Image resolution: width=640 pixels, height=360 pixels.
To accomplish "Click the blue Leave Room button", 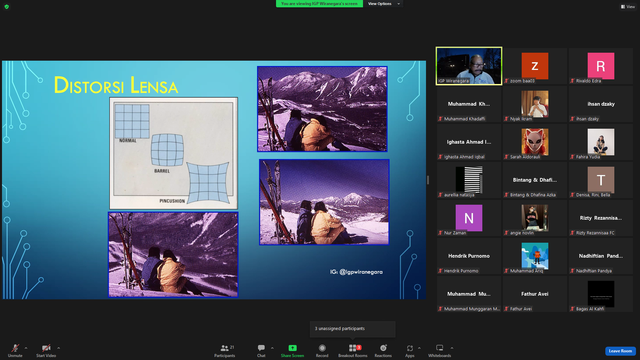I will 620,351.
